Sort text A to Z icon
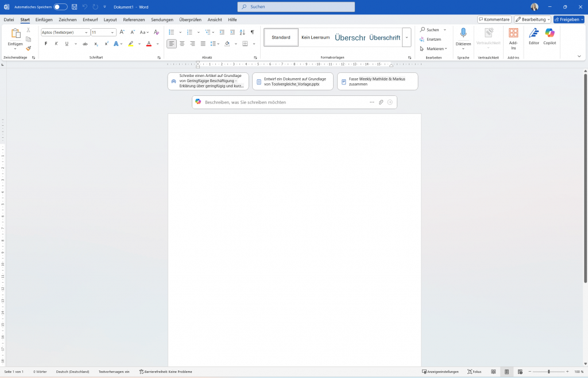Viewport: 588px width, 378px height. click(242, 32)
